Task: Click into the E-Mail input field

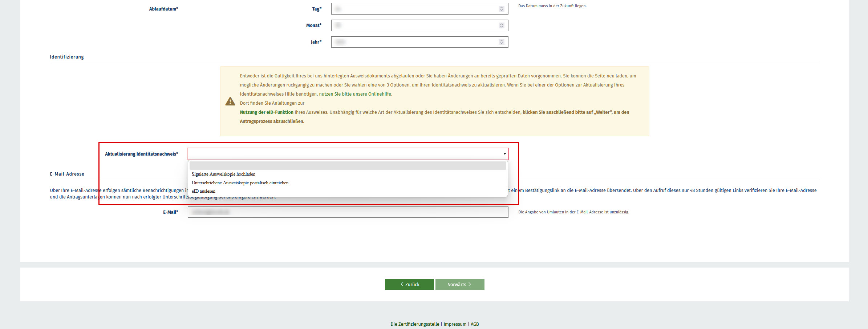Action: pyautogui.click(x=348, y=212)
